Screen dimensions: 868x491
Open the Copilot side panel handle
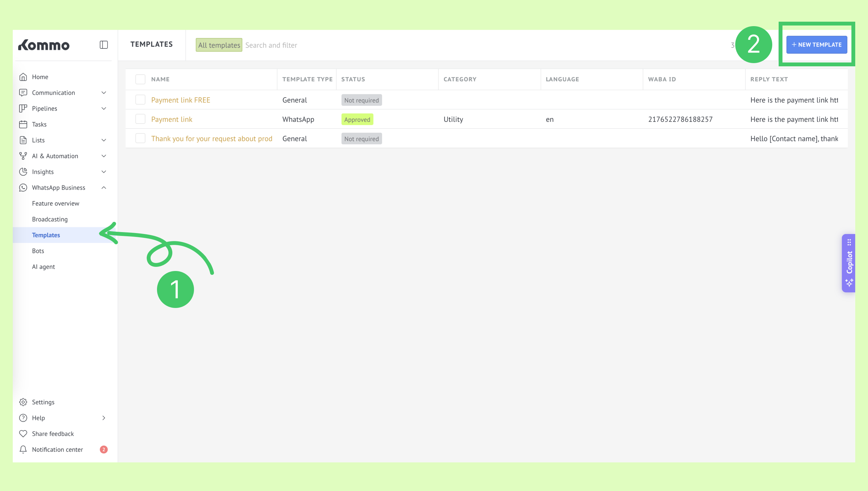click(x=849, y=263)
